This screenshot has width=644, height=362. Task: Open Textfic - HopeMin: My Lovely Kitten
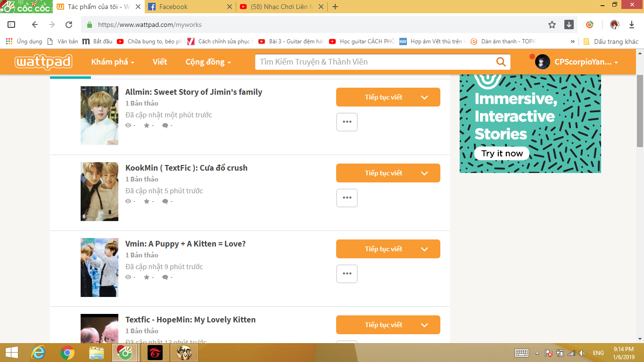tap(190, 320)
